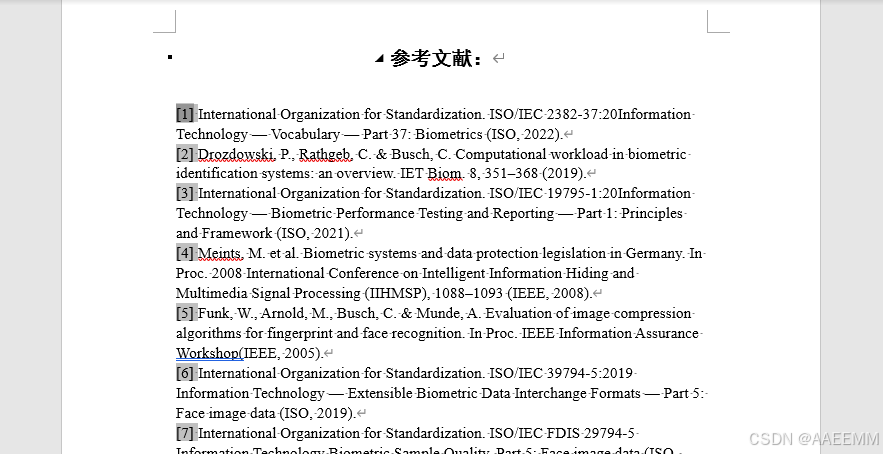
Task: Select reference number [3]
Action: tap(185, 193)
